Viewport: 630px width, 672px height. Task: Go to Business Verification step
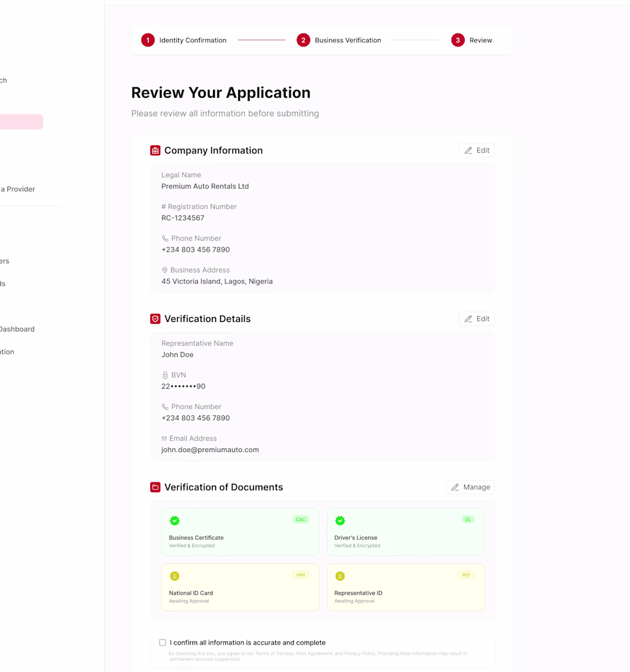point(348,40)
